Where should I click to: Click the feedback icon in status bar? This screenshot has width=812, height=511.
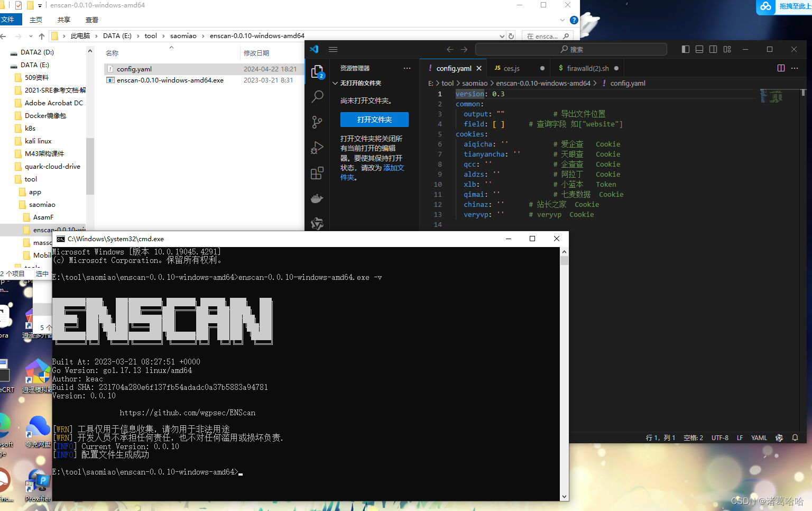pos(779,437)
